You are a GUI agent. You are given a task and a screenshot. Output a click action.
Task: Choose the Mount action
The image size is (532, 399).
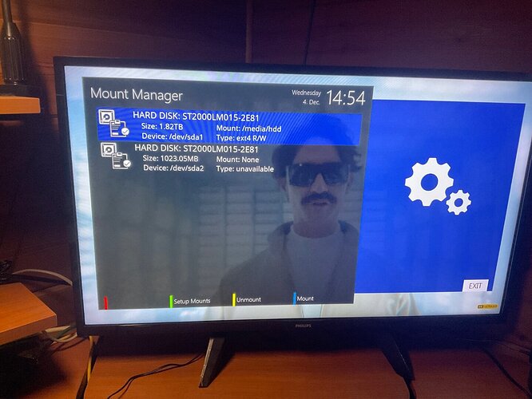coord(305,298)
